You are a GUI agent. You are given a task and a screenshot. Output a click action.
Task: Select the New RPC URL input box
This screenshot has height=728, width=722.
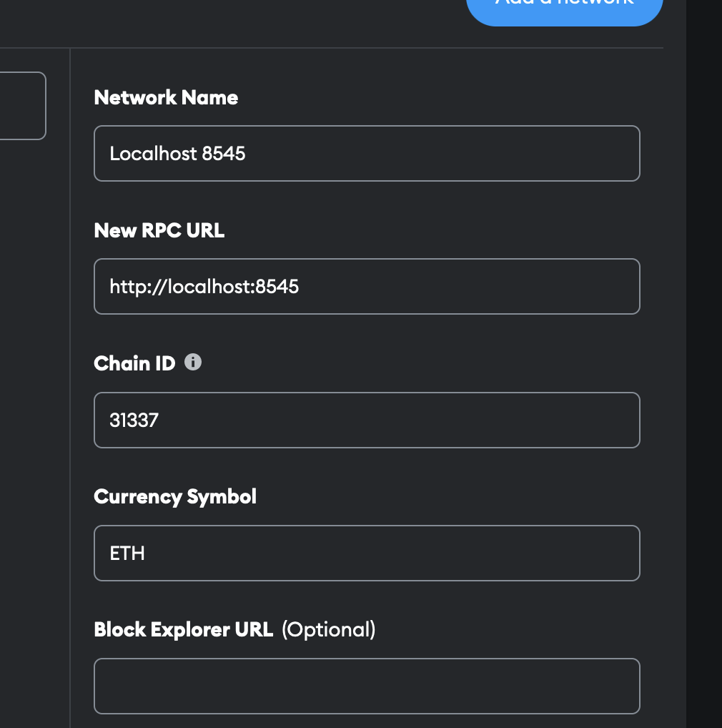[367, 287]
